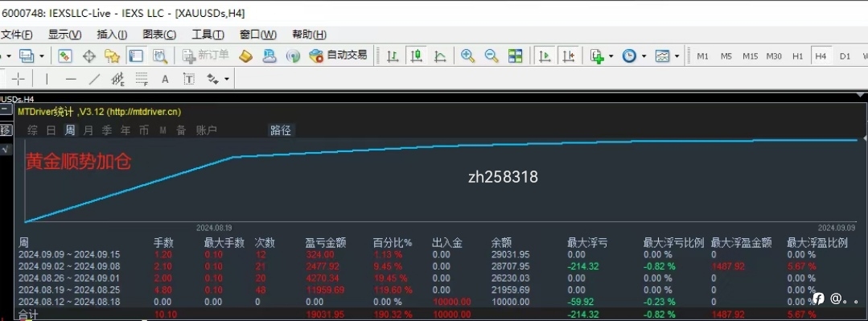Image resolution: width=868 pixels, height=321 pixels.
Task: Select the 2024.08.19 ~ 2024.08.25 week row
Action: (442, 290)
